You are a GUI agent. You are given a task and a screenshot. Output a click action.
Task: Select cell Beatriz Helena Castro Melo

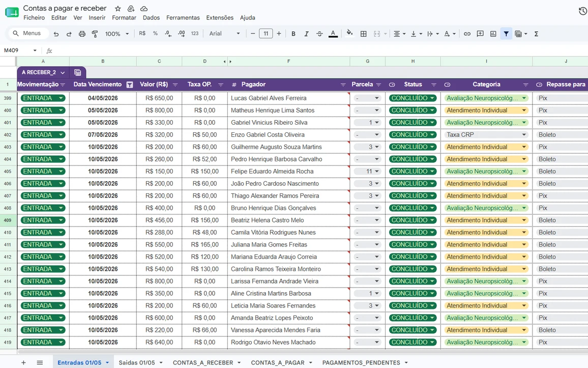click(288, 220)
